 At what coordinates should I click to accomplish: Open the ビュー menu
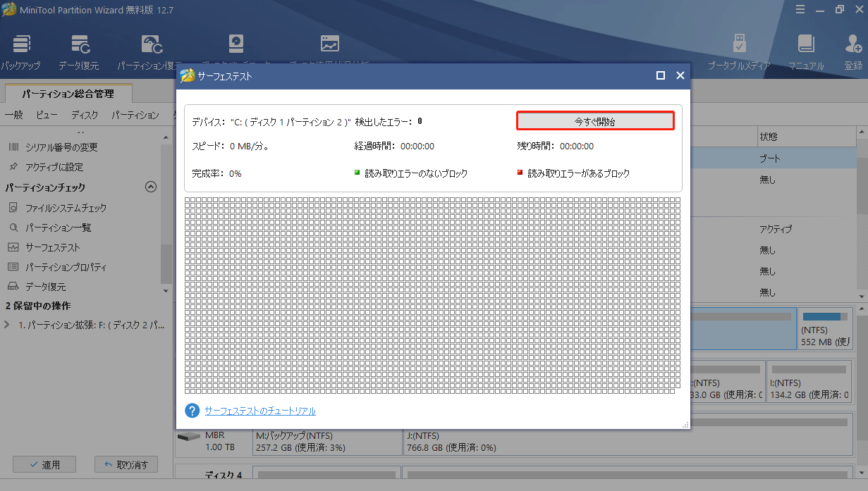click(x=47, y=115)
